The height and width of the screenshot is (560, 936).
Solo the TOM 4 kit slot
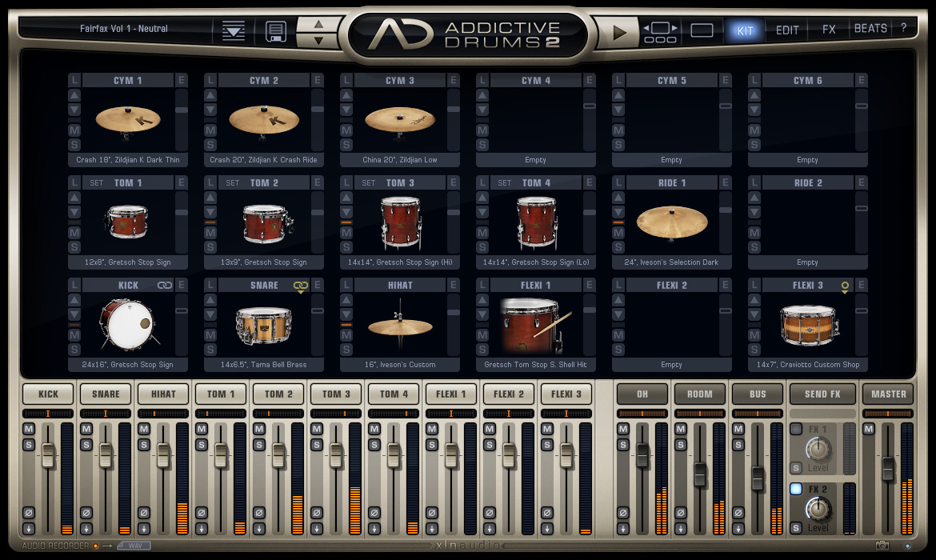coord(482,247)
